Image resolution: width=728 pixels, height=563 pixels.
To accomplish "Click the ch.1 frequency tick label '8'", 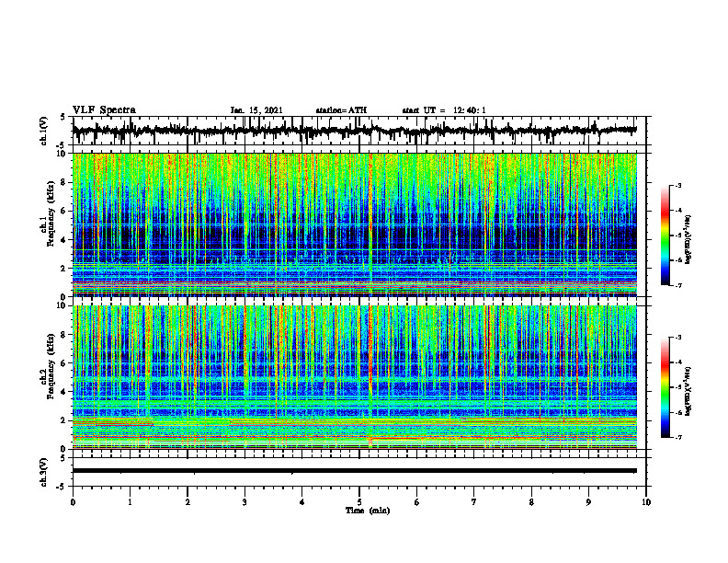I will (x=64, y=182).
